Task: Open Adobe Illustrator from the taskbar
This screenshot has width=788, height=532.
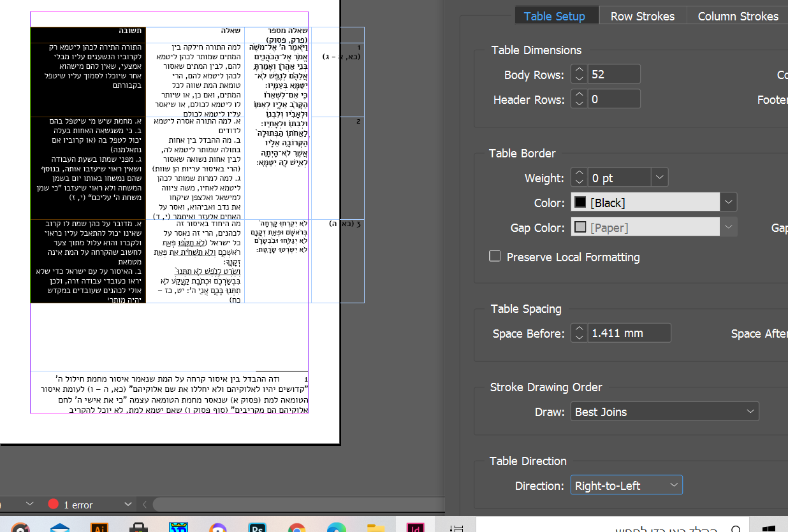Action: tap(99, 527)
